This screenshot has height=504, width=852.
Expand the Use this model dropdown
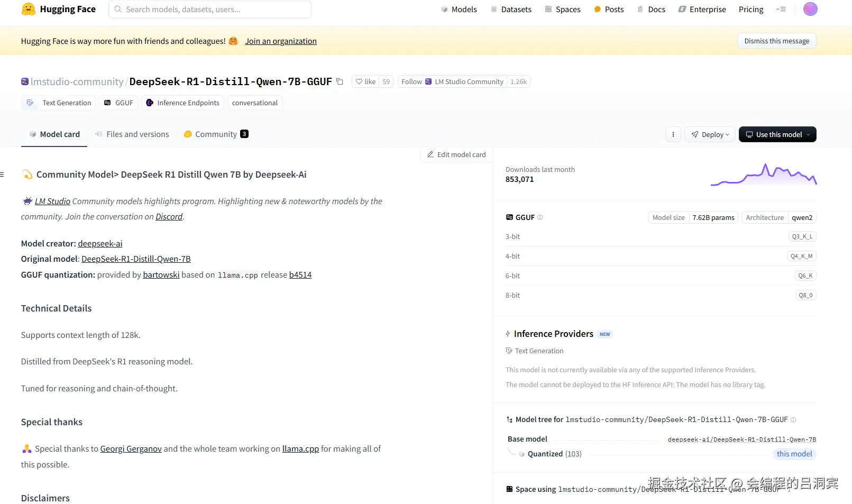tap(777, 134)
